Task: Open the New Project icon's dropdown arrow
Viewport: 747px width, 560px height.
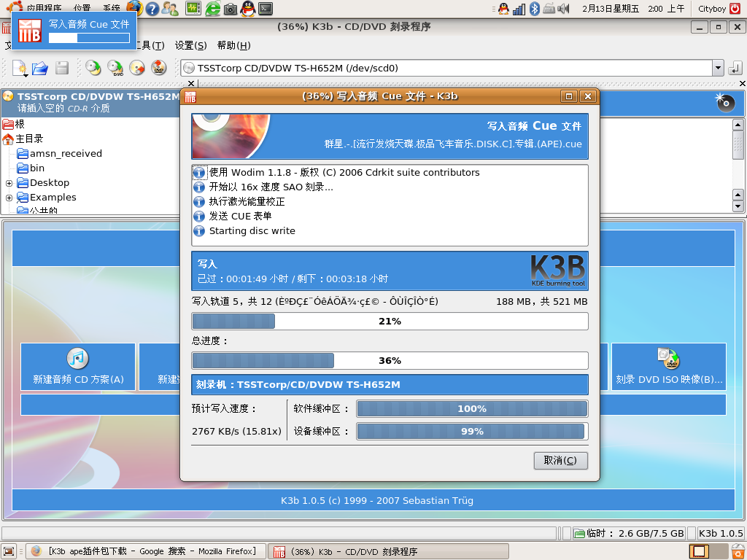Action: (25, 75)
